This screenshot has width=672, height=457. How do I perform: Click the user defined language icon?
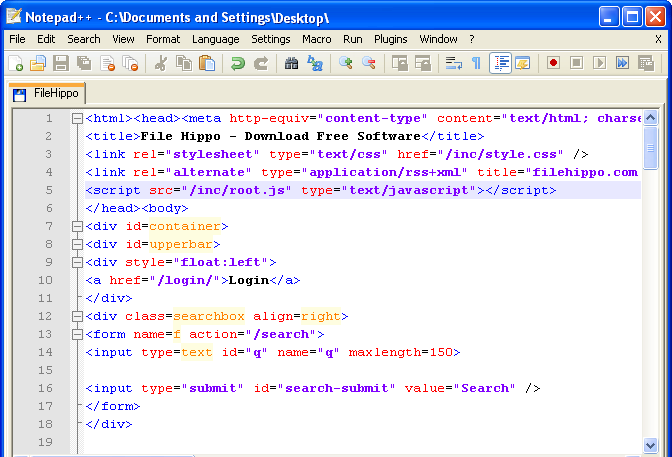pyautogui.click(x=522, y=63)
